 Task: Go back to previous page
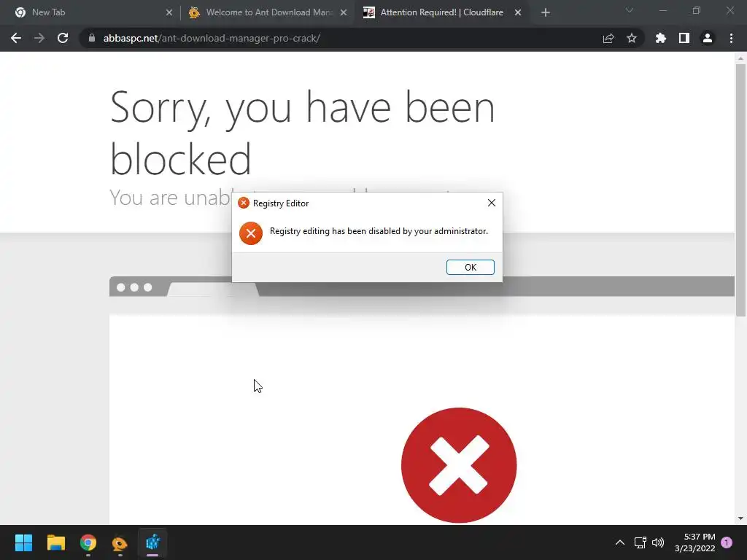[x=16, y=38]
